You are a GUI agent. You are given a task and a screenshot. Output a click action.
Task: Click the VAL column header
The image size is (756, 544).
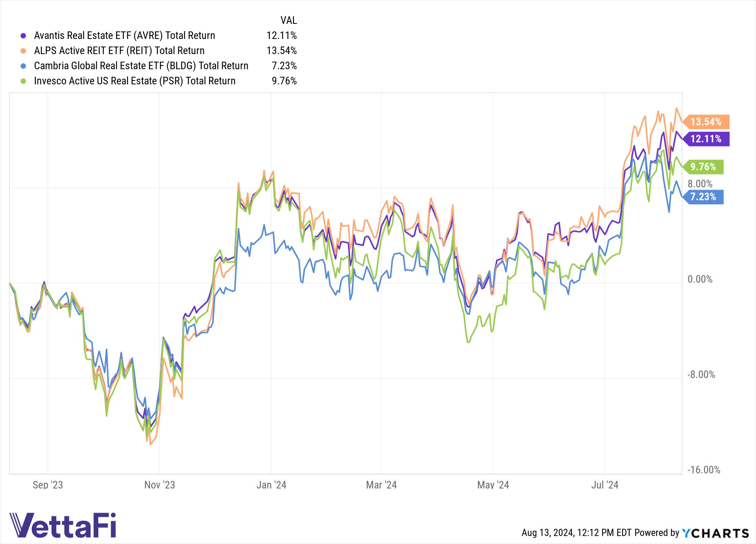[x=288, y=20]
